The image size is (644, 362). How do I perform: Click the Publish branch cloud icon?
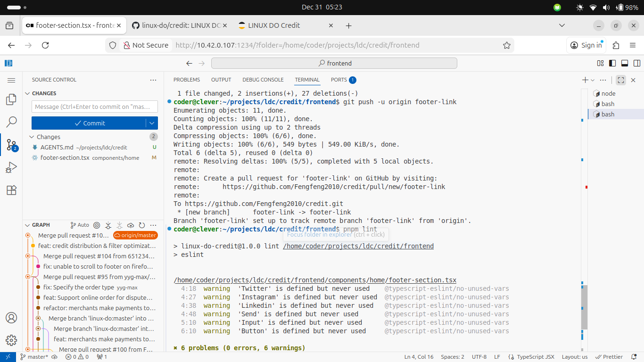pyautogui.click(x=131, y=225)
